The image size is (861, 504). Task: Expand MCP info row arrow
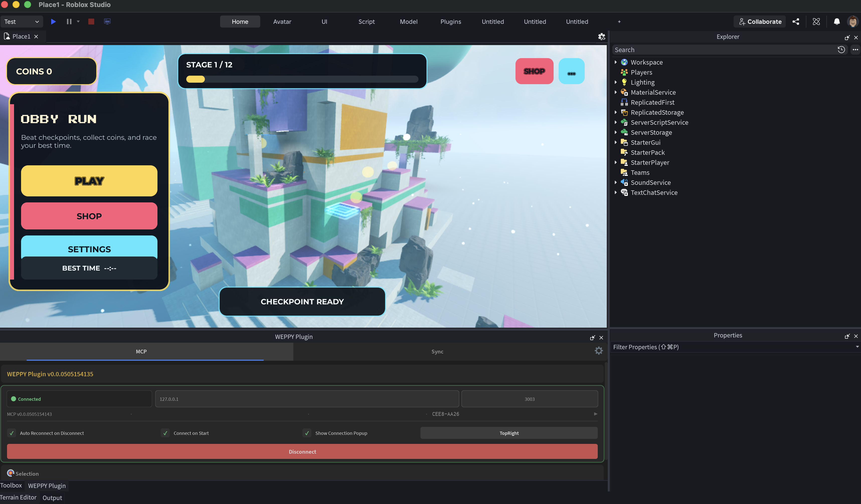point(595,414)
